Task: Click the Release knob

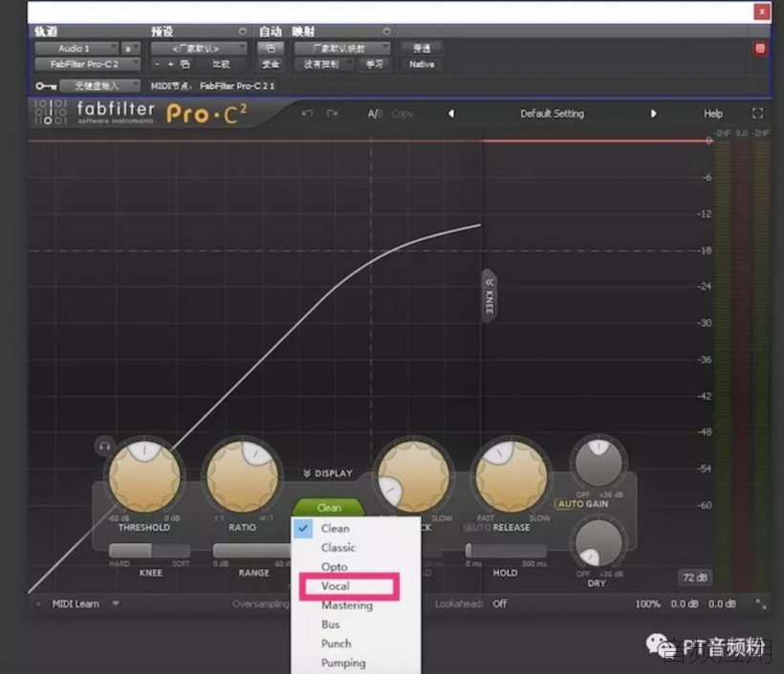Action: click(x=511, y=476)
